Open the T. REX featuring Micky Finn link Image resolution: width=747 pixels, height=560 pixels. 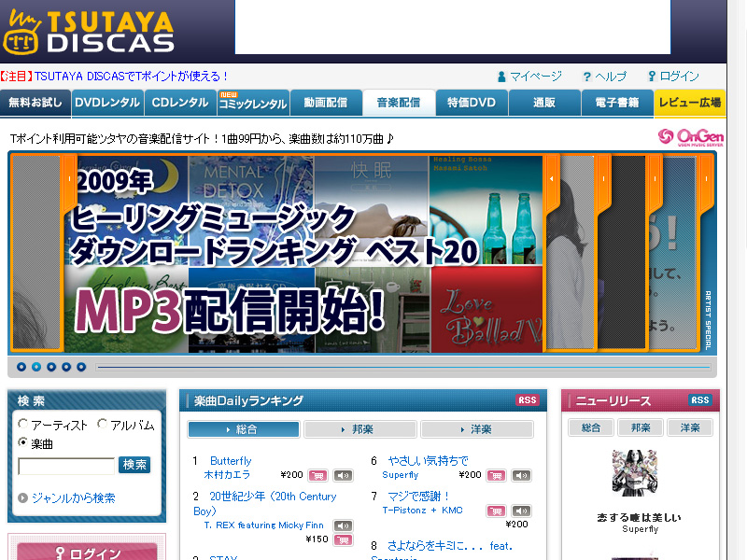(263, 525)
